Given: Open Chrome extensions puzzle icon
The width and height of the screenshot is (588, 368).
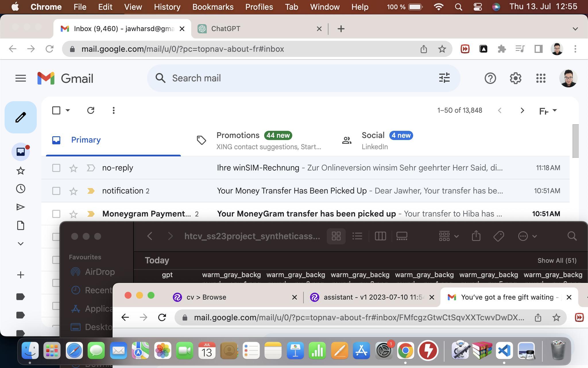Looking at the screenshot, I should pyautogui.click(x=502, y=49).
